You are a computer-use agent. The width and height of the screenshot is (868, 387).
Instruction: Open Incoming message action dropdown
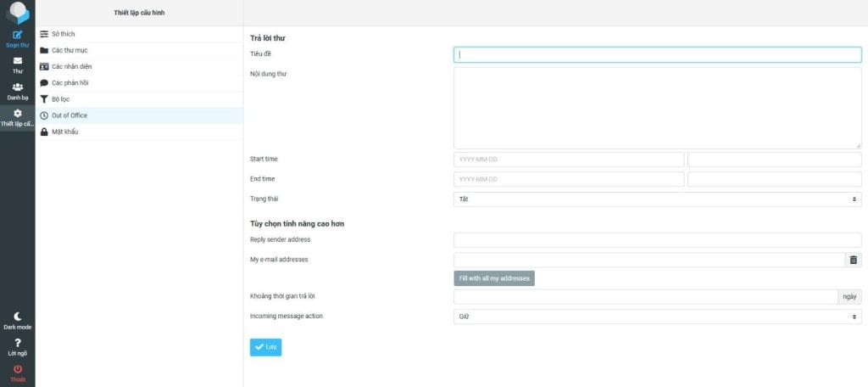click(x=658, y=317)
